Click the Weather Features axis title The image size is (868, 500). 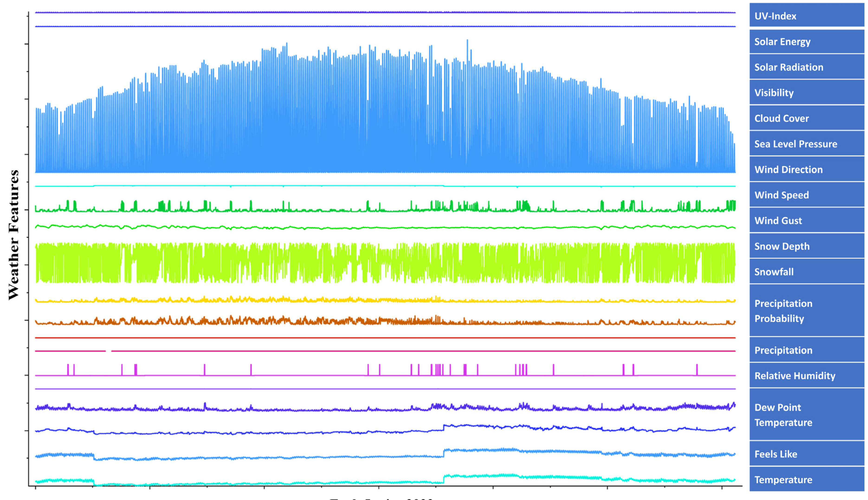point(14,235)
